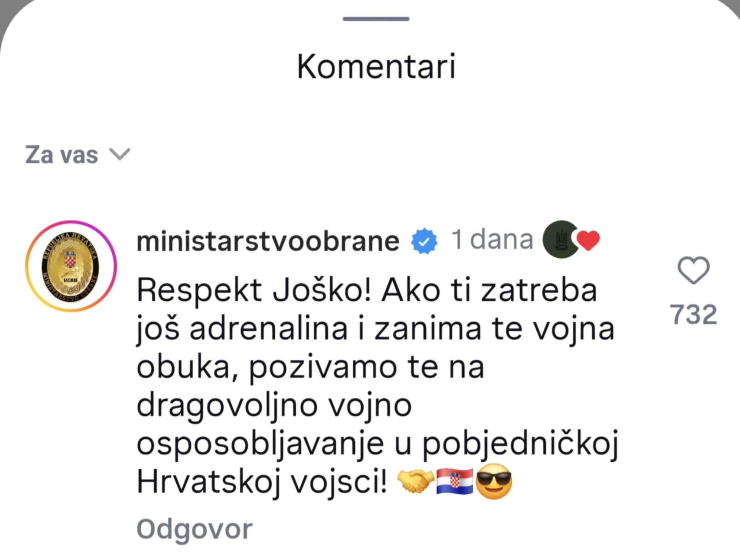This screenshot has height=560, width=740.
Task: Click the 1 dana timestamp
Action: 492,240
